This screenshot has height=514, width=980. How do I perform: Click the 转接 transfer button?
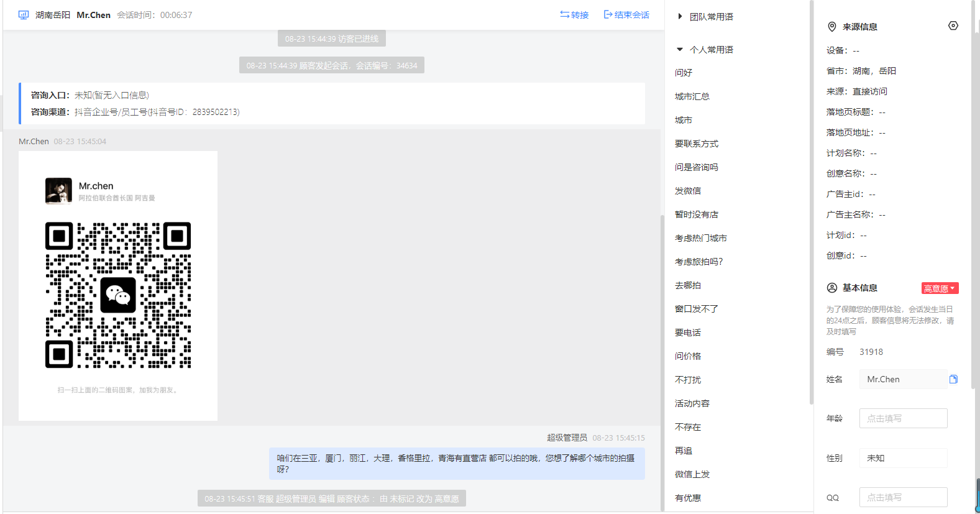[574, 15]
